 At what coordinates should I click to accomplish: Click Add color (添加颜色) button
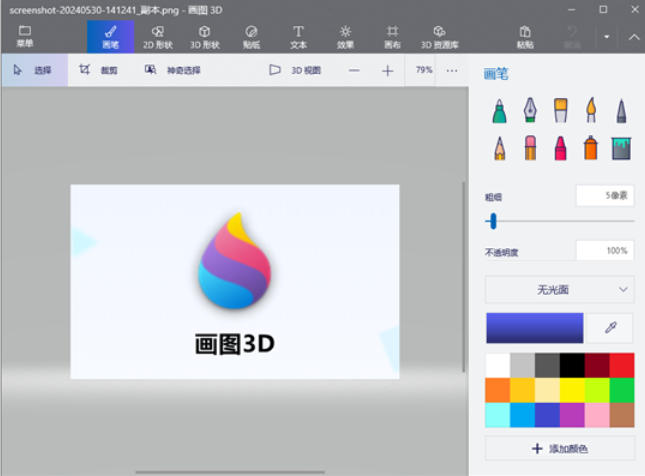click(559, 448)
